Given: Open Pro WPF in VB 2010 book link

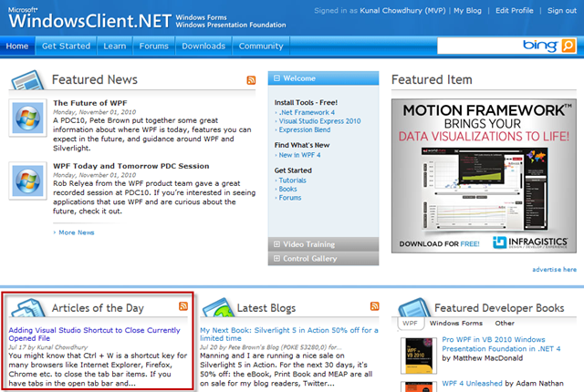Looking at the screenshot, I should pos(501,344).
